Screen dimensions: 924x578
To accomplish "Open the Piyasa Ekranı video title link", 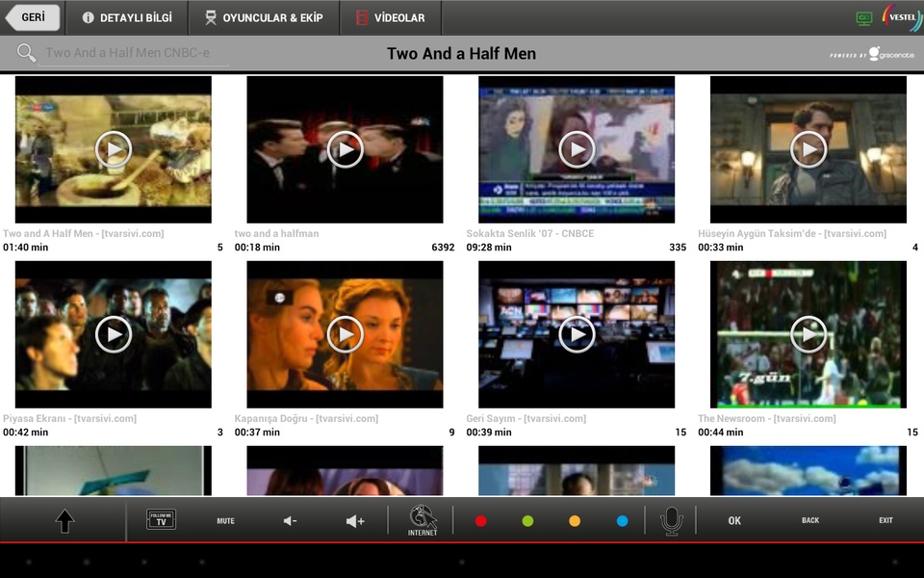I will coord(69,419).
